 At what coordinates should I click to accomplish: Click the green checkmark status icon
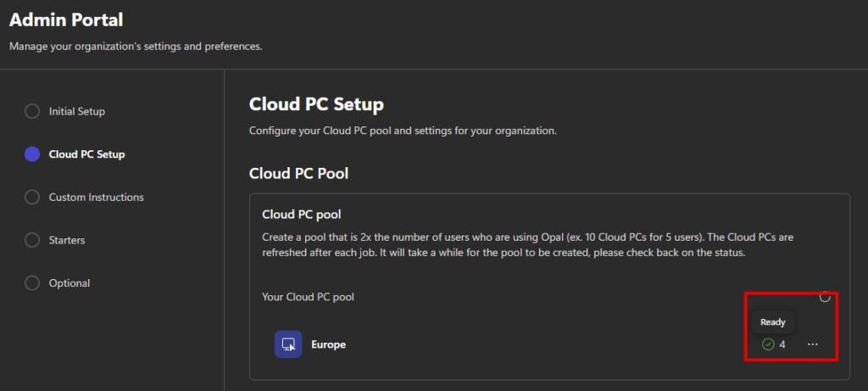tap(768, 344)
